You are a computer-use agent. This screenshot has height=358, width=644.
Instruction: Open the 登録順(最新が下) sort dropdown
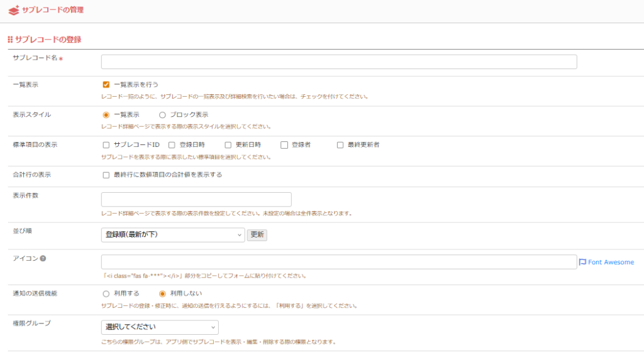click(172, 234)
